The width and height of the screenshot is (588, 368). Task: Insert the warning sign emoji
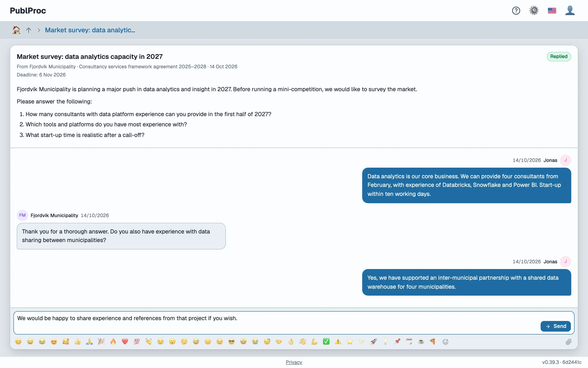pyautogui.click(x=338, y=342)
